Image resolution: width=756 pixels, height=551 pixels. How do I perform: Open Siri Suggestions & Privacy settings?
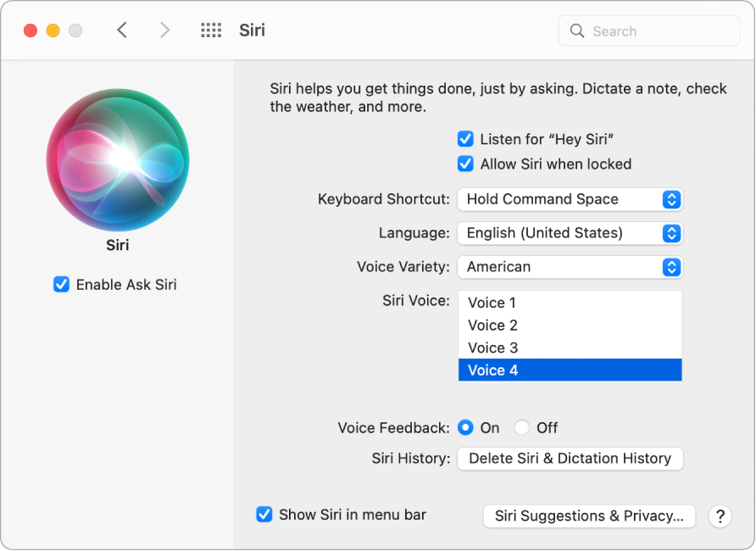(588, 516)
